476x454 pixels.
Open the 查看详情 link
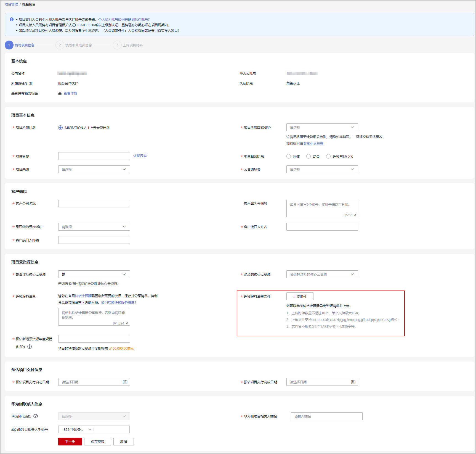(x=70, y=93)
